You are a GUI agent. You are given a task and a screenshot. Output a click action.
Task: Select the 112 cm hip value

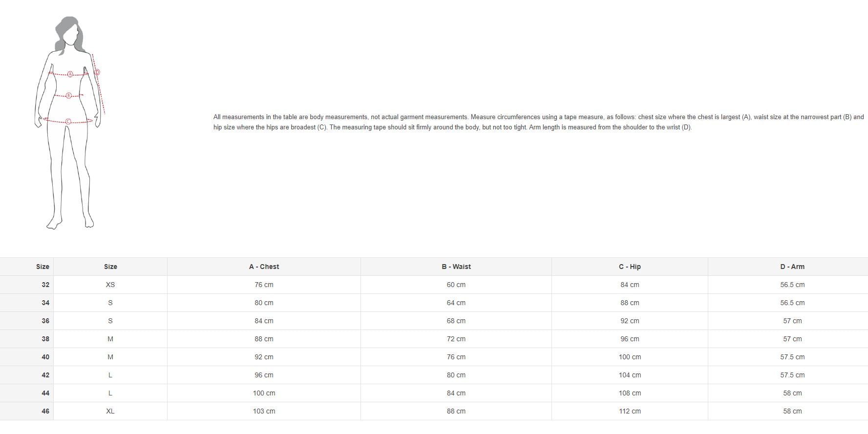pyautogui.click(x=630, y=411)
